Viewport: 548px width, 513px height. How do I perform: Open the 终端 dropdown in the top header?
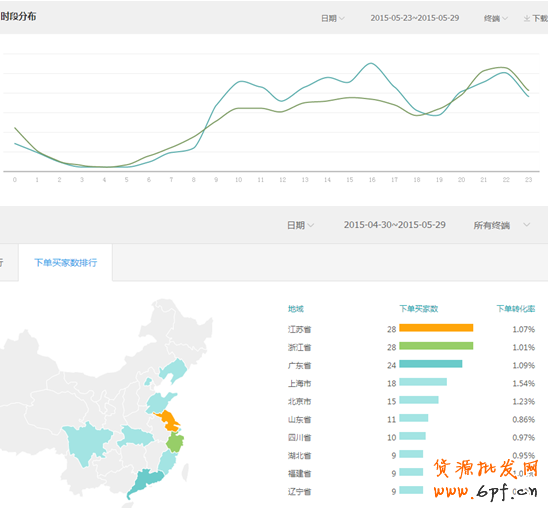click(x=496, y=18)
